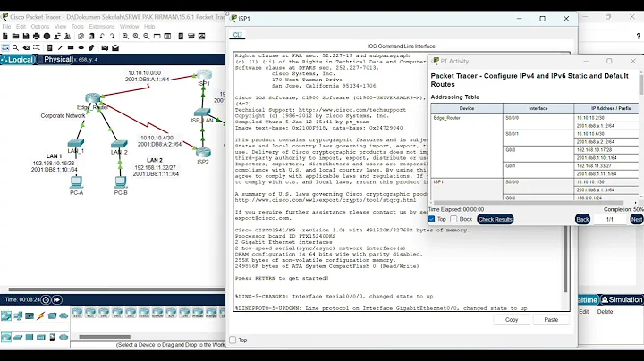The height and width of the screenshot is (361, 644).
Task: Click the Redo arrow icon
Action: pos(112,36)
